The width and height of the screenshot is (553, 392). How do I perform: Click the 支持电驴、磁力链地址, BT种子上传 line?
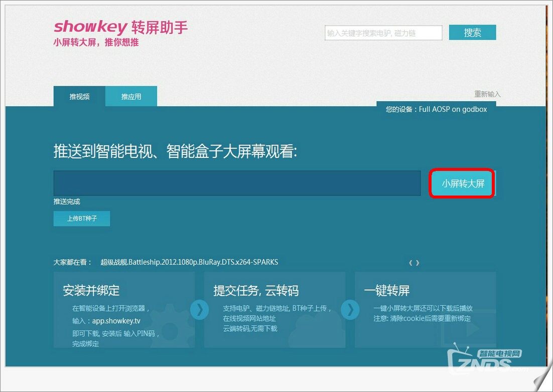coord(277,308)
